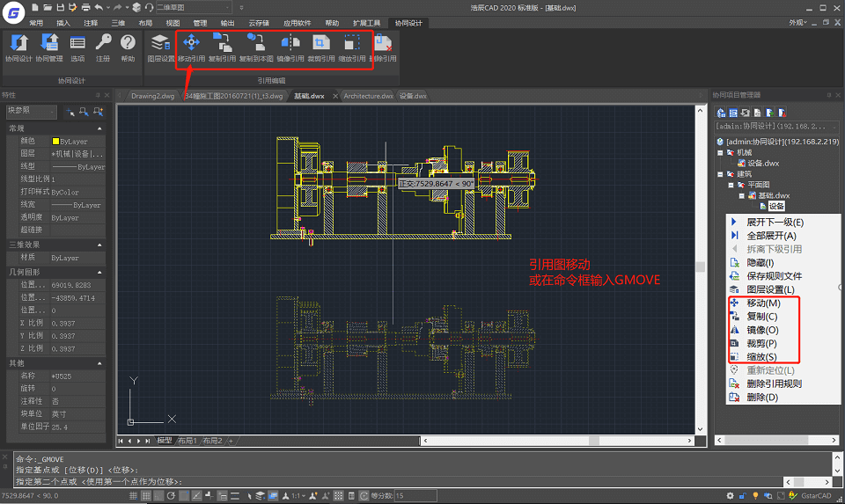The width and height of the screenshot is (845, 504).
Task: Collapse the 建筑 tree node
Action: pyautogui.click(x=720, y=174)
